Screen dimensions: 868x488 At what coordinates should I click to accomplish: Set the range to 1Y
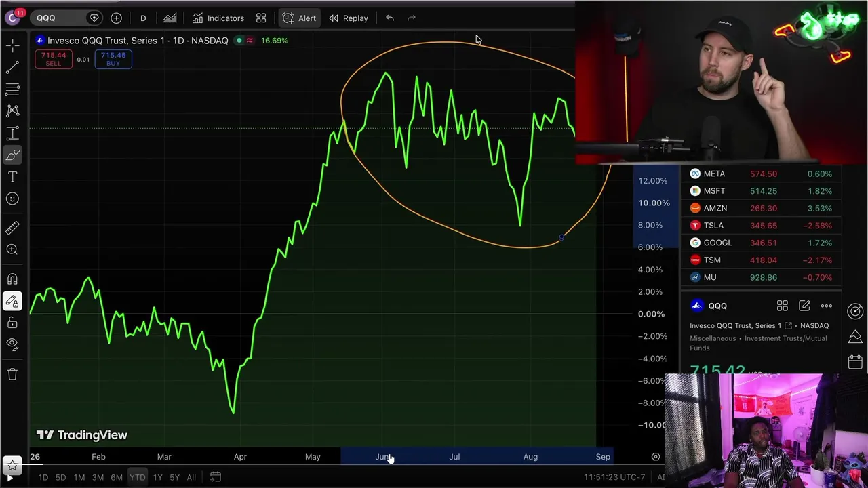tap(157, 477)
